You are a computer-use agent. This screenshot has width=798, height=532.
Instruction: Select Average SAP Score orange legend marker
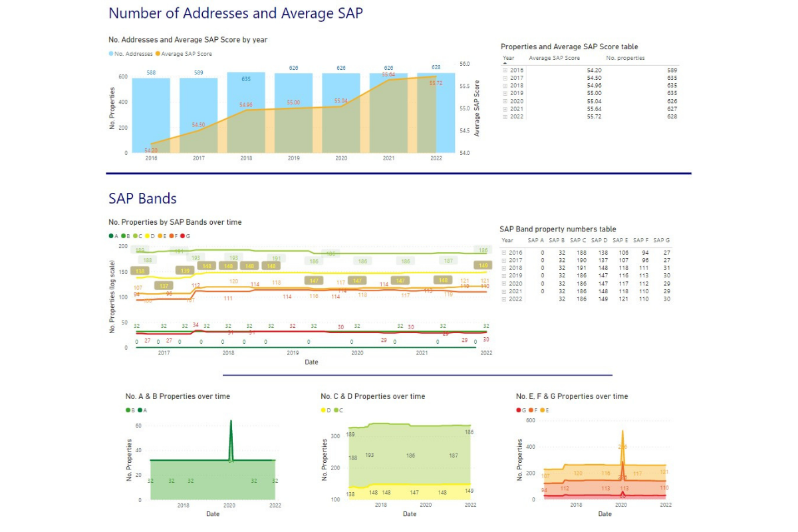(x=158, y=54)
